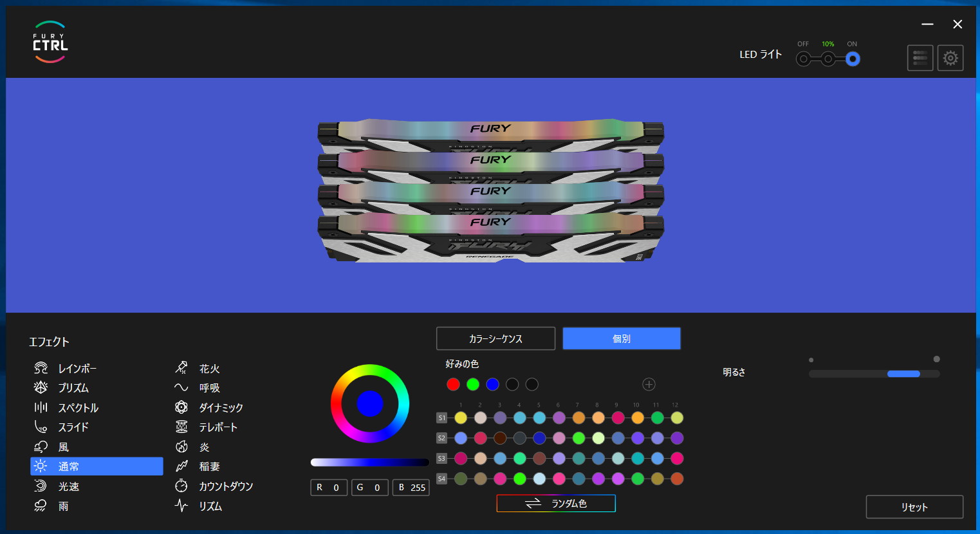This screenshot has width=980, height=534.
Task: Toggle the S2 row label
Action: [441, 438]
